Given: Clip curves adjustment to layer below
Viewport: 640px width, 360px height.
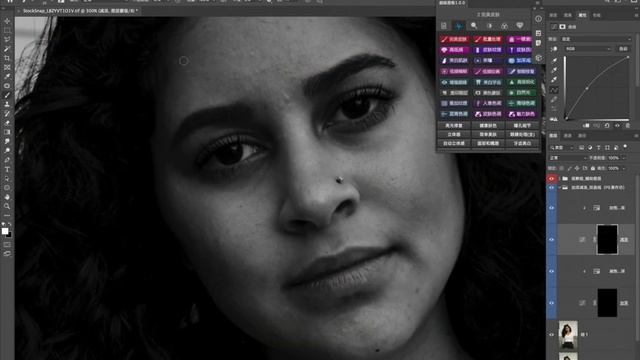Looking at the screenshot, I should pos(586,126).
